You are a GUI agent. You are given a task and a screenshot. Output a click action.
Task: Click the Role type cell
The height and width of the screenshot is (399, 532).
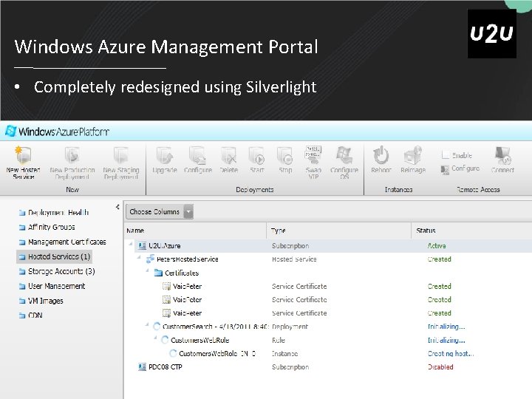point(279,340)
